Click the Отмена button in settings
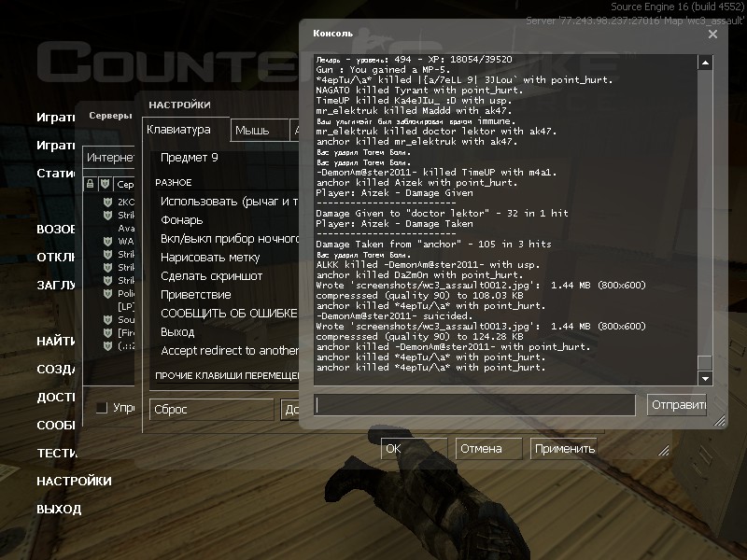Viewport: 747px width, 560px height. (488, 449)
